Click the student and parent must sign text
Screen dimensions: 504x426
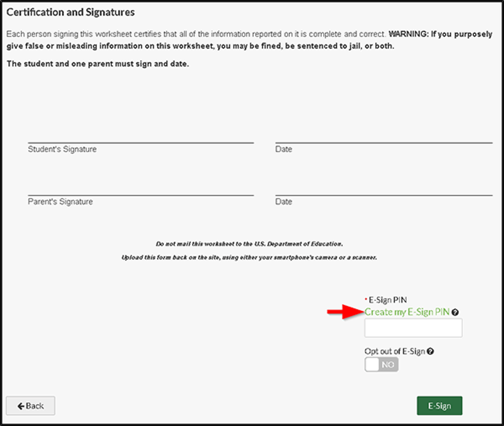coord(98,64)
